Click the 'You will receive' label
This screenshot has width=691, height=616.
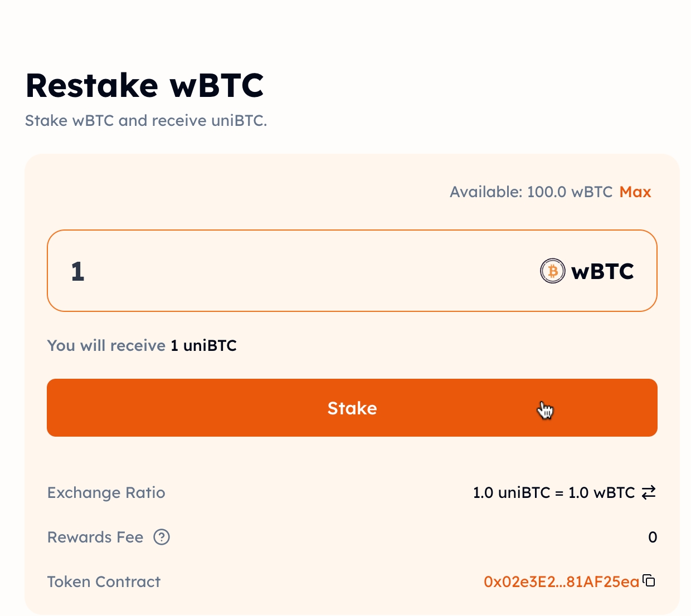coord(106,346)
